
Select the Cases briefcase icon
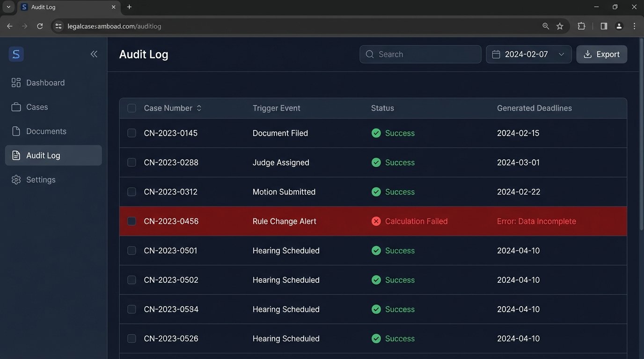tap(15, 107)
